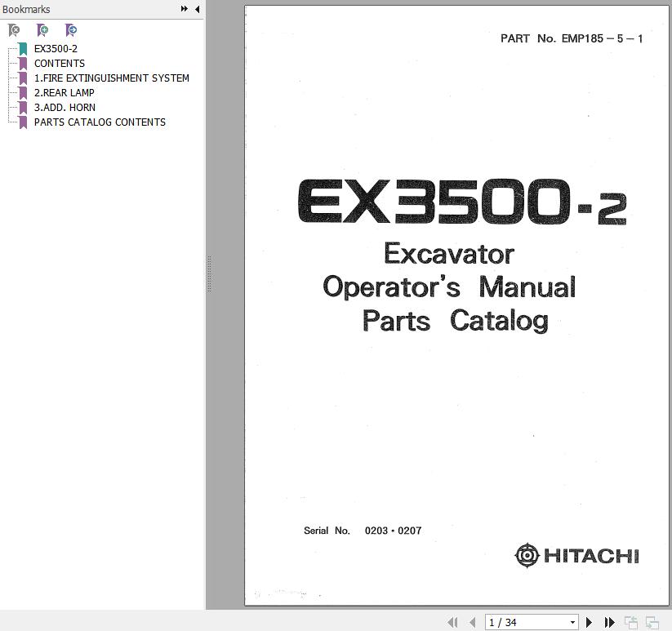Select PARTS CATALOG CONTENTS bookmark

(x=100, y=122)
